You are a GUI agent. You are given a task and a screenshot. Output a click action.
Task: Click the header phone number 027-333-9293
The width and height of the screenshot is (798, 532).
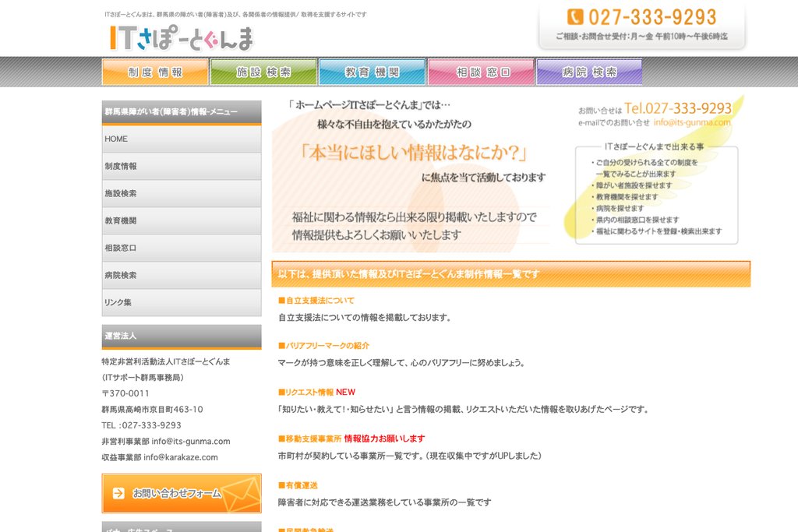tap(652, 17)
